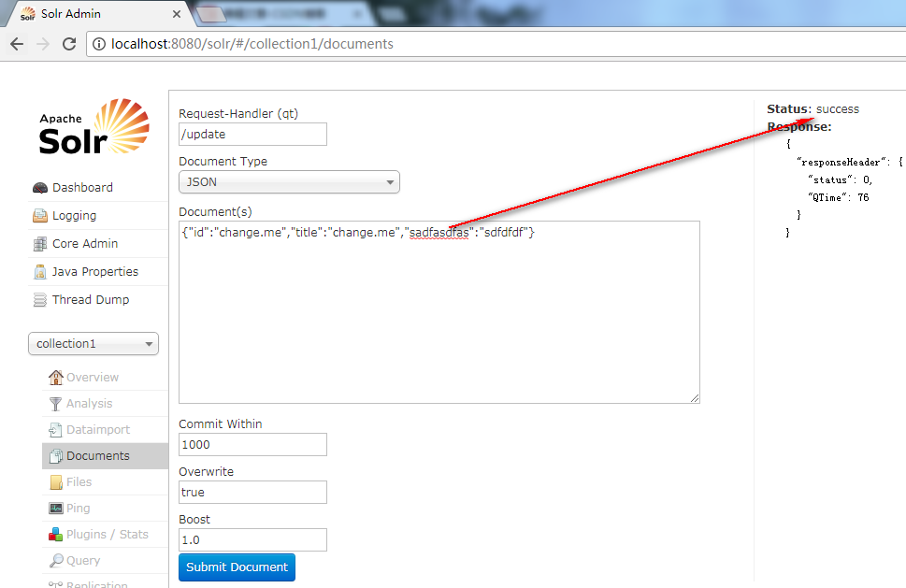Click the Boost 1.0 field
Screen dimensions: 906x588
coord(252,540)
